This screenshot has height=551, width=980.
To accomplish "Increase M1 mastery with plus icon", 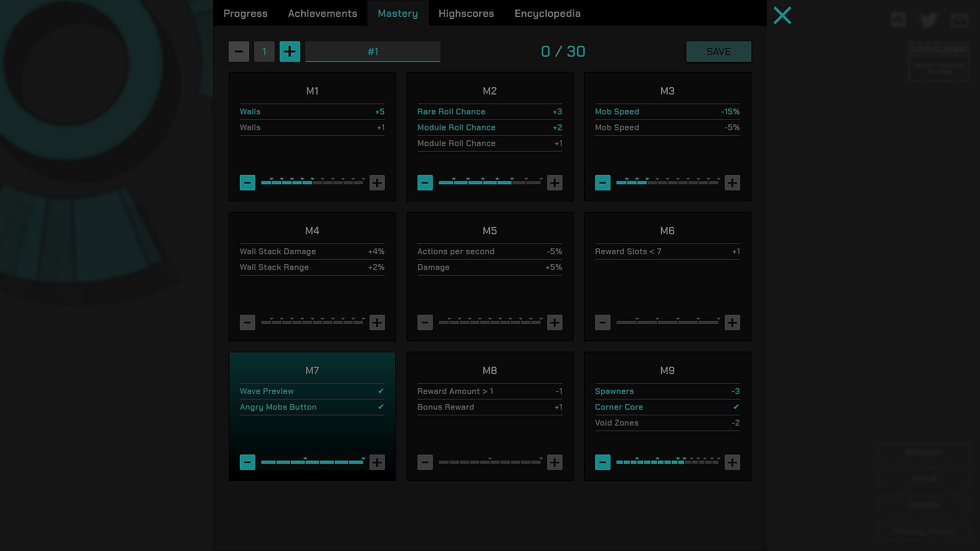I will [x=377, y=183].
